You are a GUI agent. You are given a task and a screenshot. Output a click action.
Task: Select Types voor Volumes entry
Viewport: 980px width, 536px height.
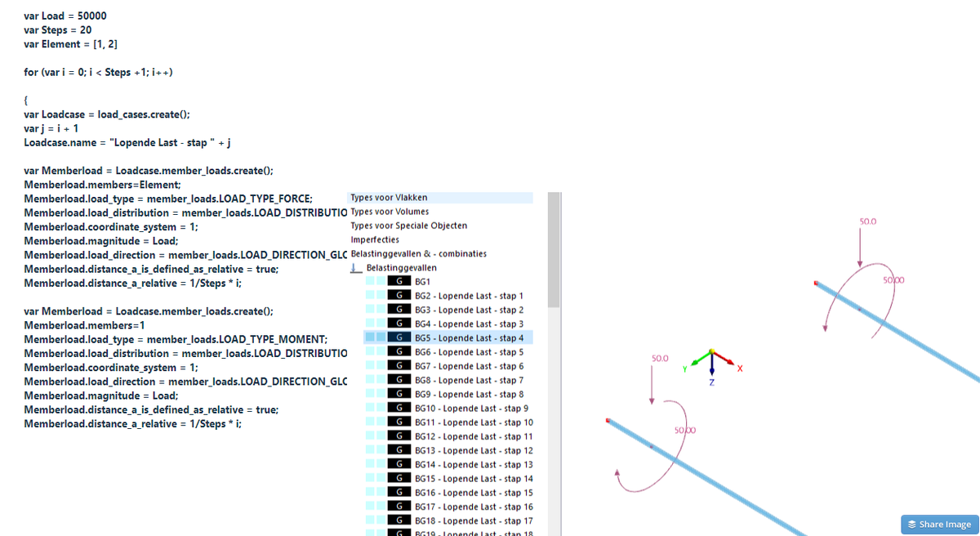click(390, 212)
